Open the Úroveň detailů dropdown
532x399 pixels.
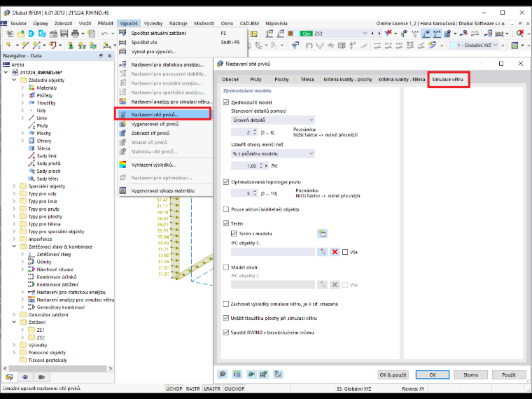pyautogui.click(x=273, y=120)
